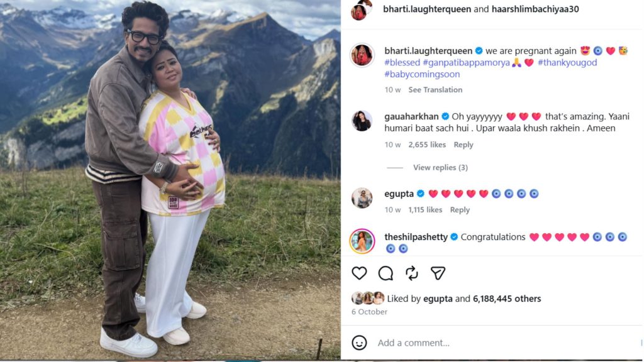View 2,655 likes on gauaharkhan comment

[427, 145]
